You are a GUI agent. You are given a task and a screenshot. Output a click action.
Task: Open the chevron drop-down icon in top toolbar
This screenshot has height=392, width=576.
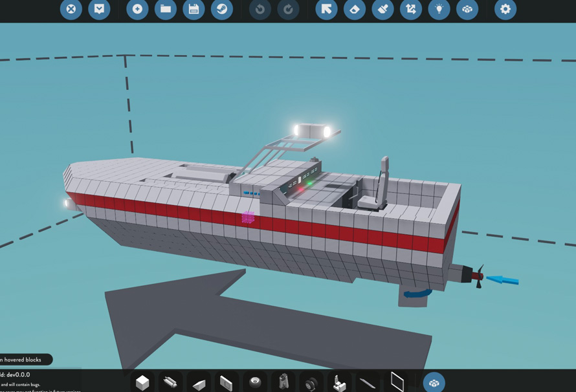(99, 9)
